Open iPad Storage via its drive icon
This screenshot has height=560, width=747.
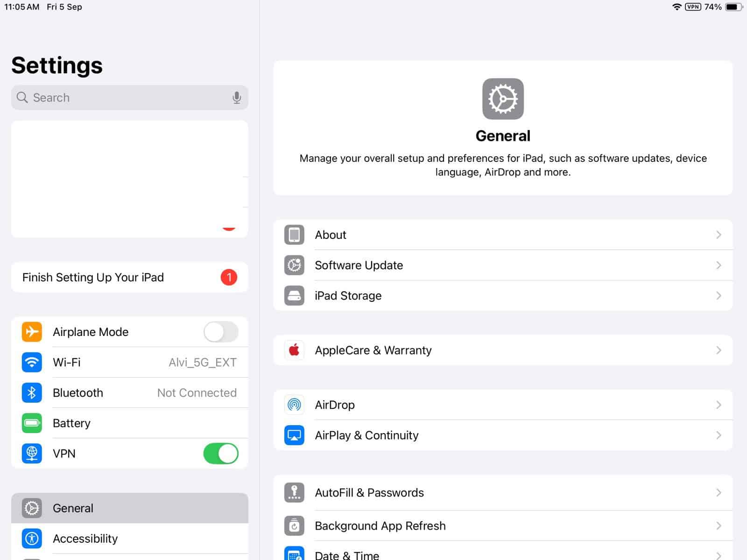click(294, 295)
